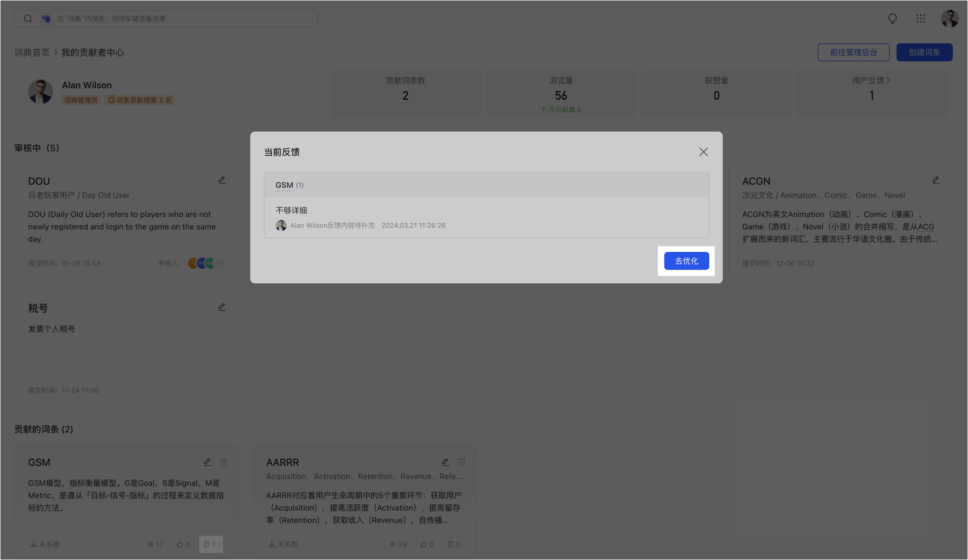Click the AARRR card title
The height and width of the screenshot is (560, 968).
click(x=282, y=462)
